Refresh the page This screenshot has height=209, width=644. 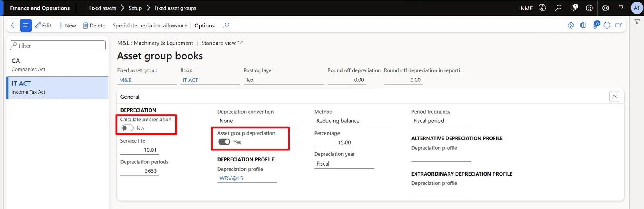tap(607, 25)
